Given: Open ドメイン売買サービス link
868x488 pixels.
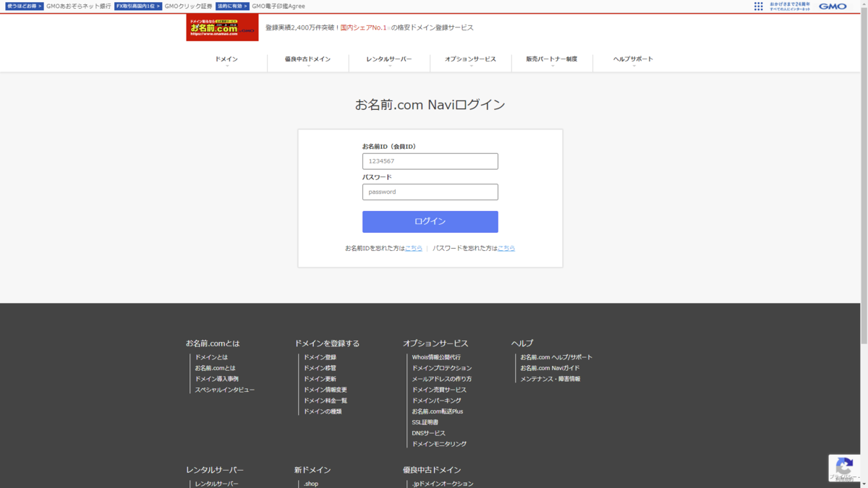Looking at the screenshot, I should 439,390.
